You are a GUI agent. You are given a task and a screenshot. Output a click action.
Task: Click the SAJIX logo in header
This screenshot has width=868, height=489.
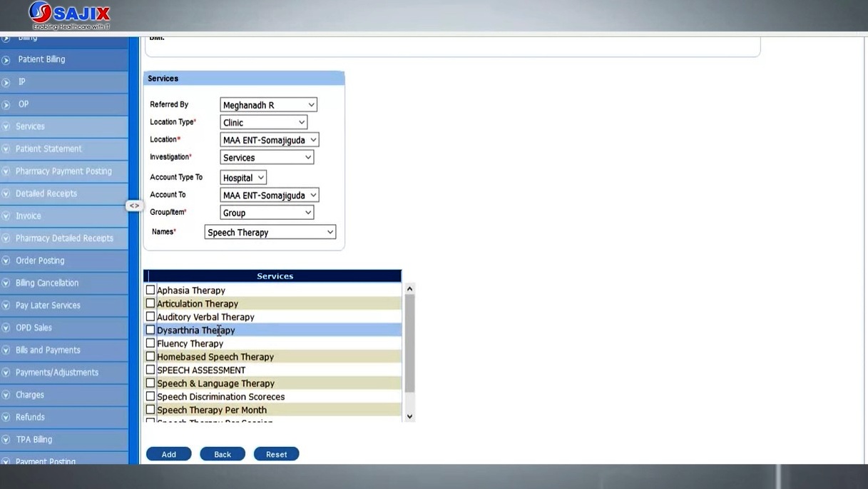tap(69, 15)
